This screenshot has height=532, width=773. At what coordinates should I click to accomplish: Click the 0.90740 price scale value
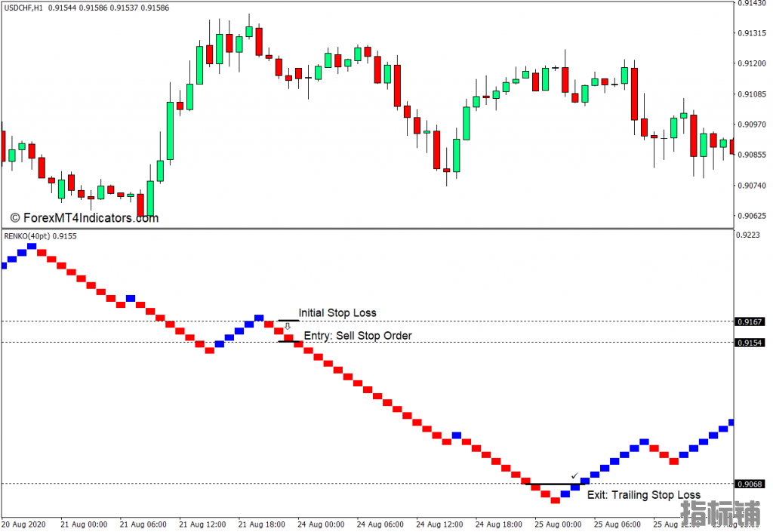(x=752, y=186)
